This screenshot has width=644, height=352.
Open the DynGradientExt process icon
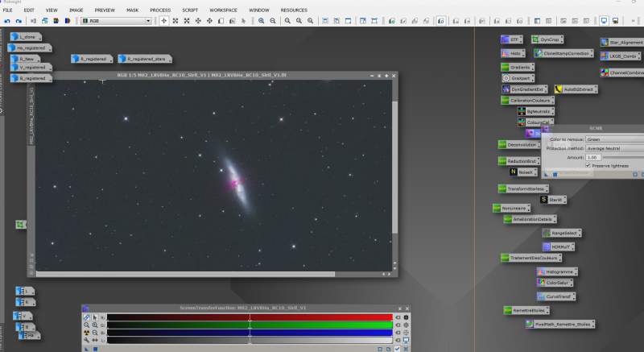click(x=525, y=89)
